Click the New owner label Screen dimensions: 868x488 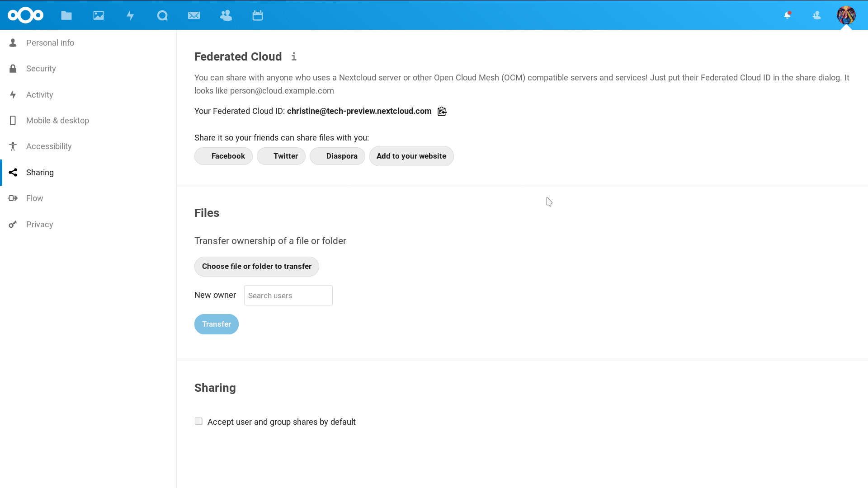pyautogui.click(x=215, y=295)
